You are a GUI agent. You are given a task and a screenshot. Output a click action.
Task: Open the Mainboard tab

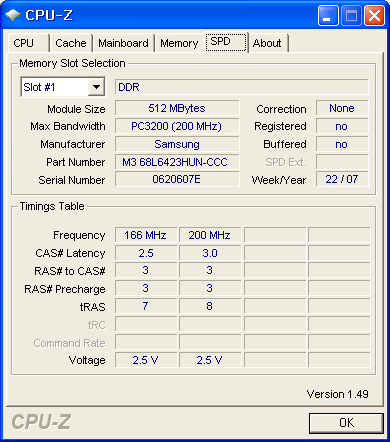pos(123,43)
